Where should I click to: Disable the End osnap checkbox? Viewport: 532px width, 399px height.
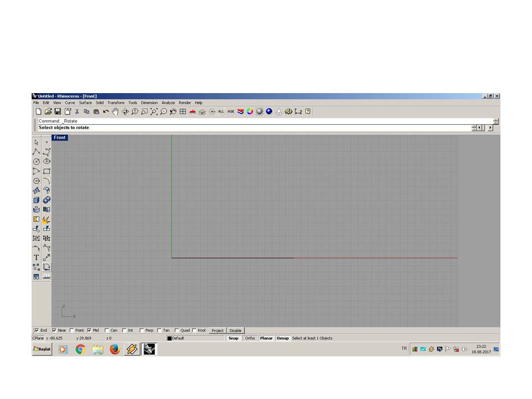click(37, 330)
